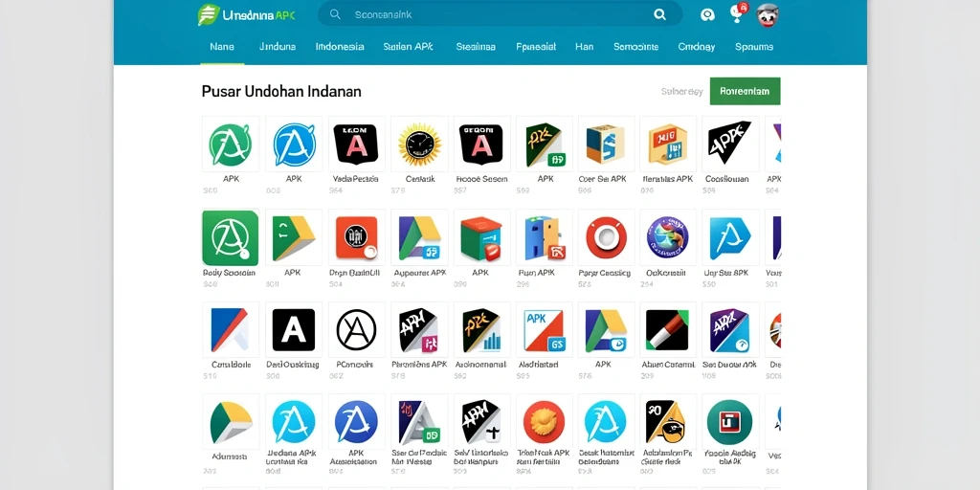Open the tab right of 'Nane'
The width and height of the screenshot is (980, 490).
(277, 47)
